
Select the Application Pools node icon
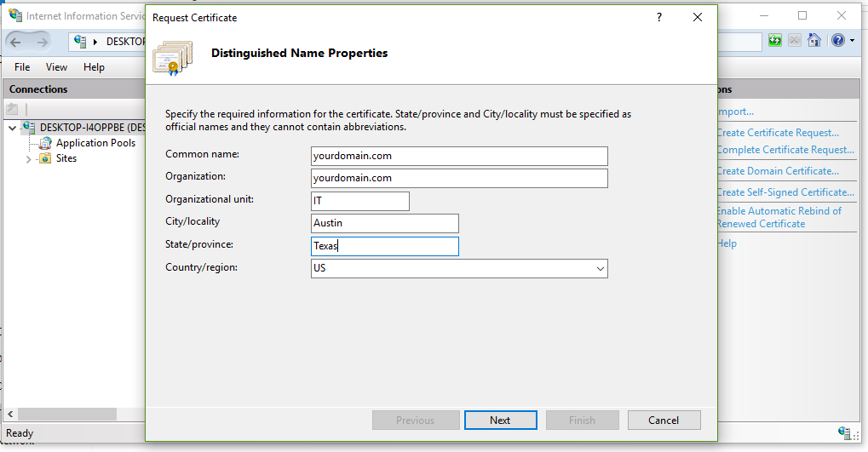click(45, 143)
